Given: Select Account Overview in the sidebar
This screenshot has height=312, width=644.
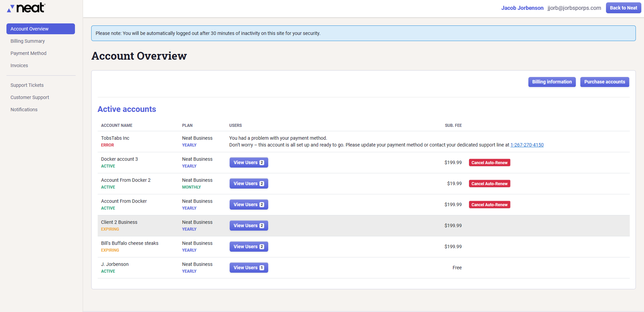Looking at the screenshot, I should [x=29, y=29].
